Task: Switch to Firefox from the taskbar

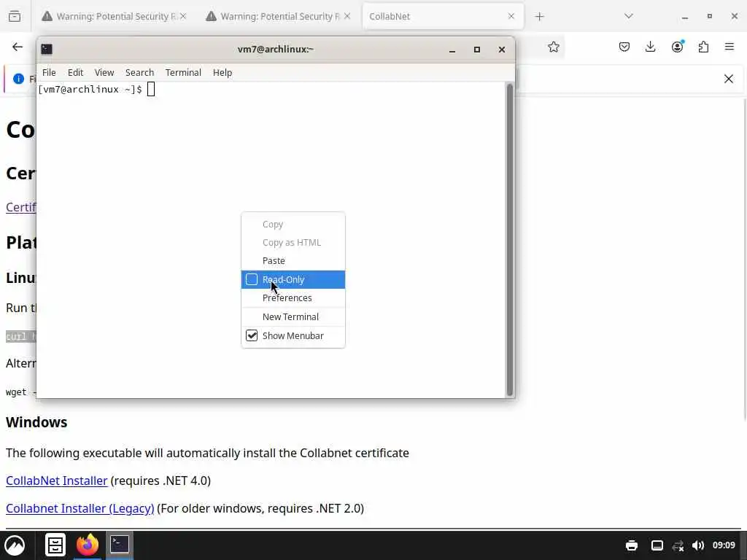Action: coord(88,545)
